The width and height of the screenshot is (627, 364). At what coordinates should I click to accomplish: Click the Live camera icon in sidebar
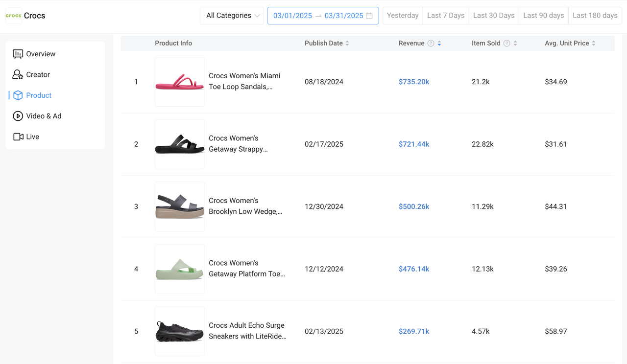(18, 136)
